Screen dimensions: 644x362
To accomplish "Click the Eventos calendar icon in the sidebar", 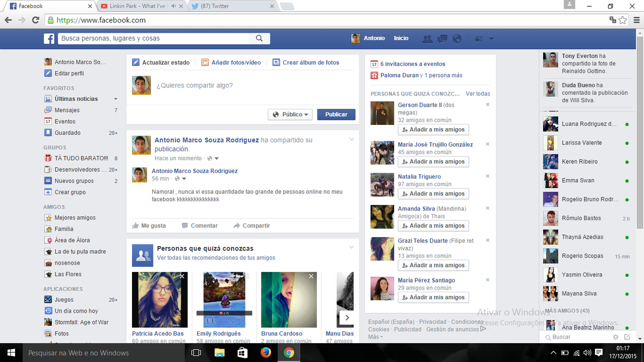I will click(48, 121).
